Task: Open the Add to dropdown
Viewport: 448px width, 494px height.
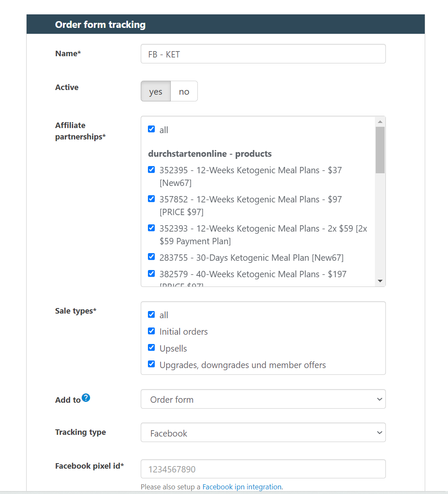Action: point(263,399)
